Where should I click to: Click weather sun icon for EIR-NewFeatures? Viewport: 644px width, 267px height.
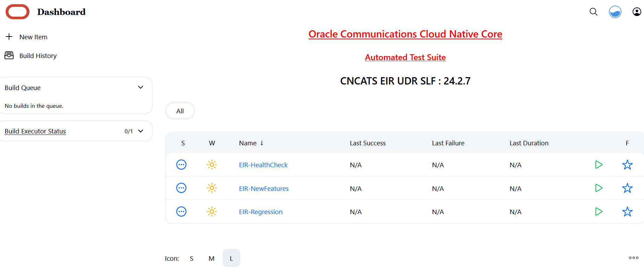[212, 188]
